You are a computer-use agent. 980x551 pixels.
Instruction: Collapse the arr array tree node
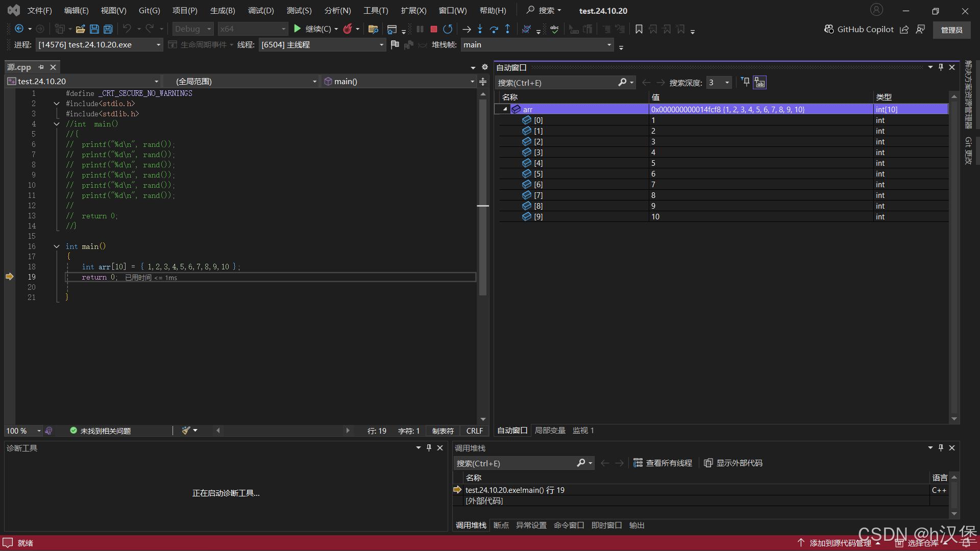505,109
